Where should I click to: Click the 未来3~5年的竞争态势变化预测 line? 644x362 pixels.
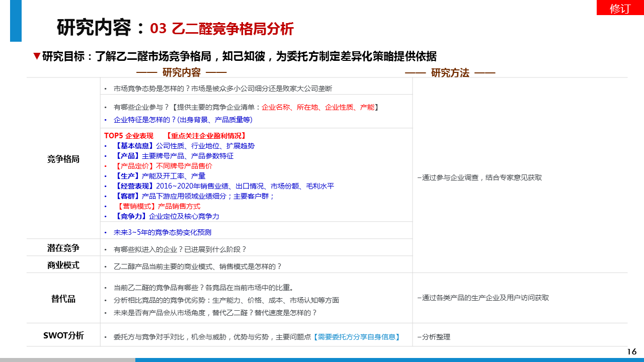coord(163,232)
